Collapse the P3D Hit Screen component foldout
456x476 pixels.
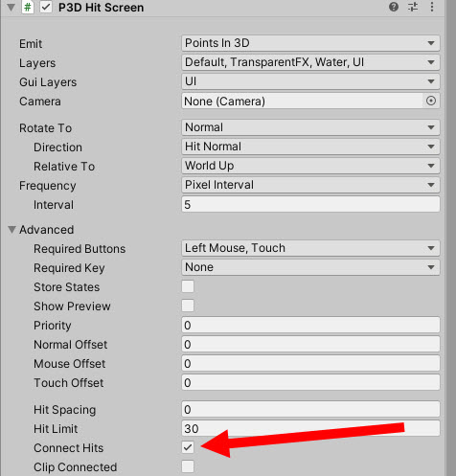coord(11,8)
